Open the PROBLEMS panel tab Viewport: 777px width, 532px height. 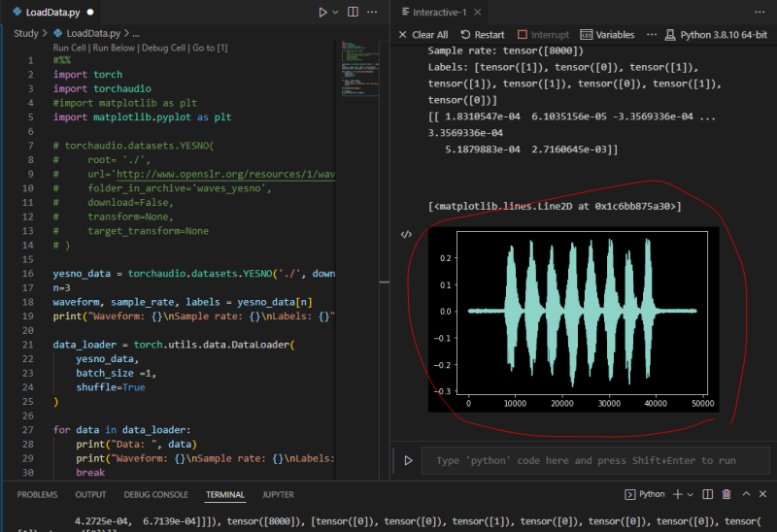[37, 494]
